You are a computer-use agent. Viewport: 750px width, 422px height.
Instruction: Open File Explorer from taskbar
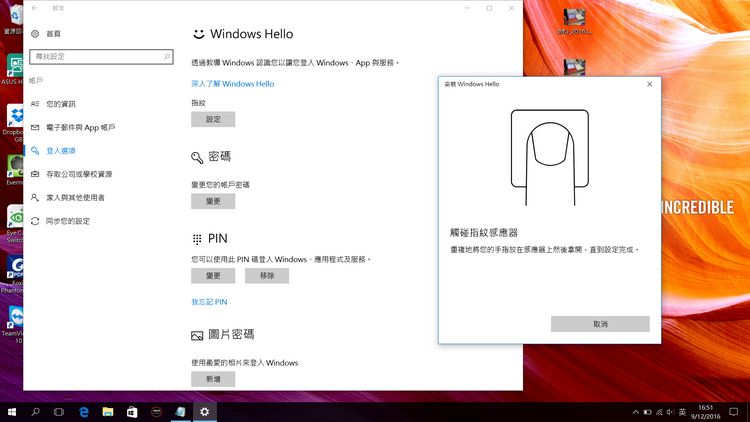pyautogui.click(x=108, y=412)
